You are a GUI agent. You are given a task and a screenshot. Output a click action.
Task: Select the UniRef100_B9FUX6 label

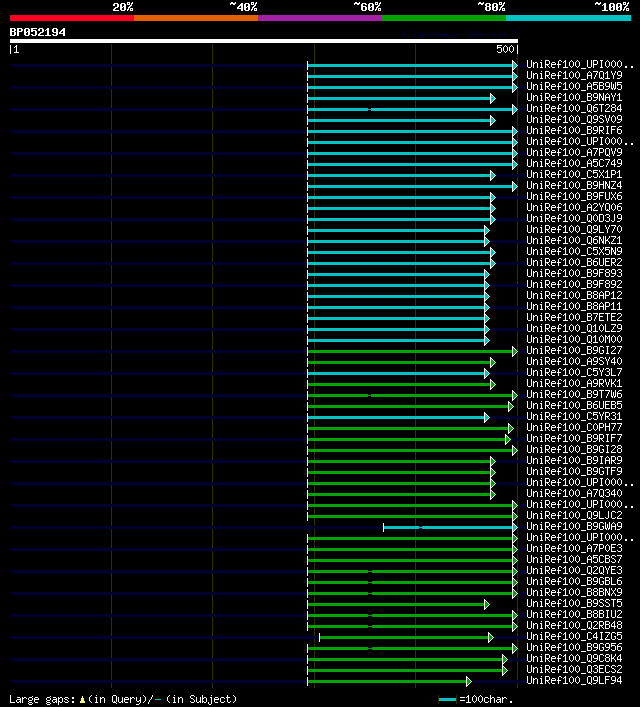coord(574,196)
